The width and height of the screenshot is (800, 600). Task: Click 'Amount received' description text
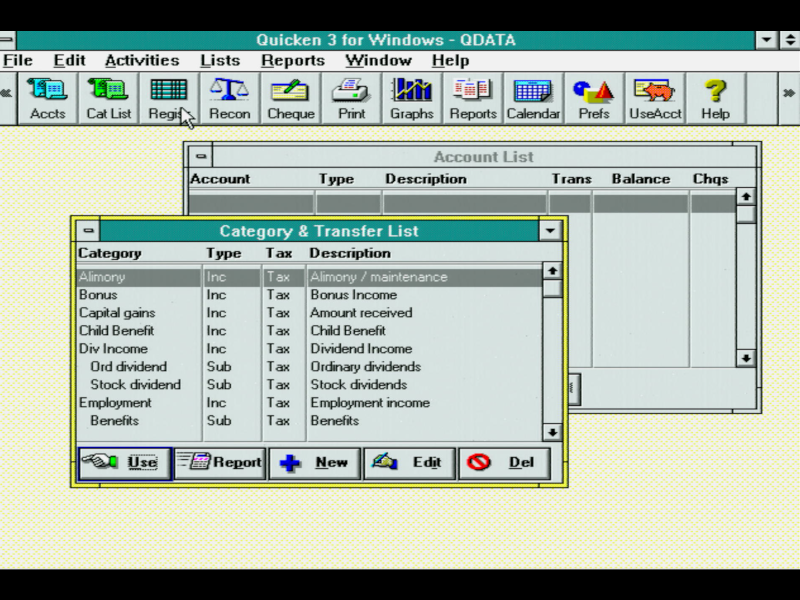tap(361, 313)
